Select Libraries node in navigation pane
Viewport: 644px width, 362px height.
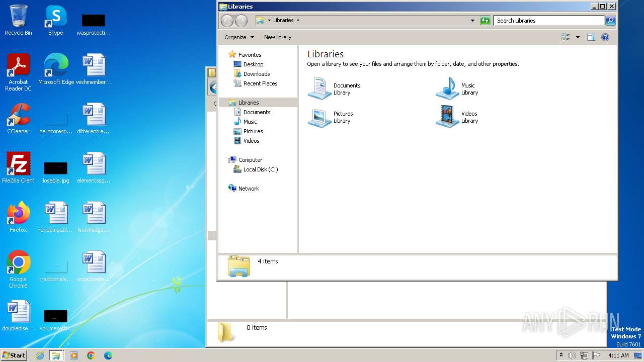coord(249,103)
